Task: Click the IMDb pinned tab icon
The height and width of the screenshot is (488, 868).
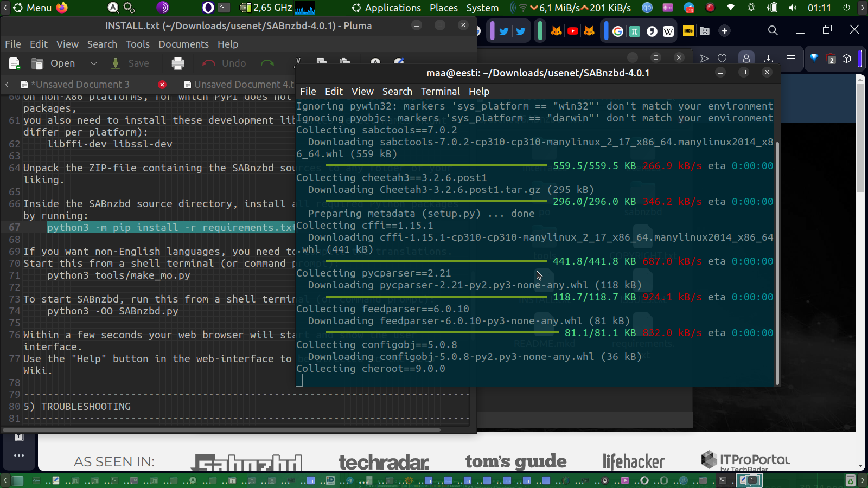Action: pyautogui.click(x=688, y=31)
